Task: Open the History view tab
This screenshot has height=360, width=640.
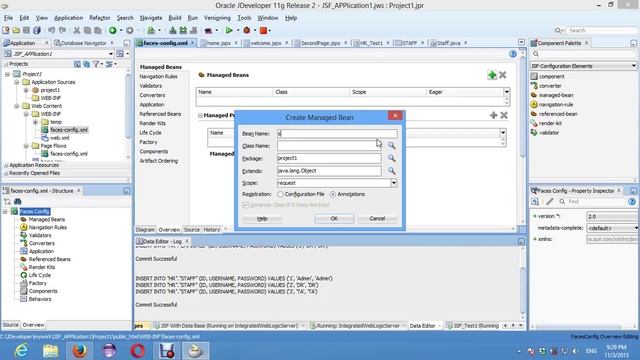Action: (211, 230)
